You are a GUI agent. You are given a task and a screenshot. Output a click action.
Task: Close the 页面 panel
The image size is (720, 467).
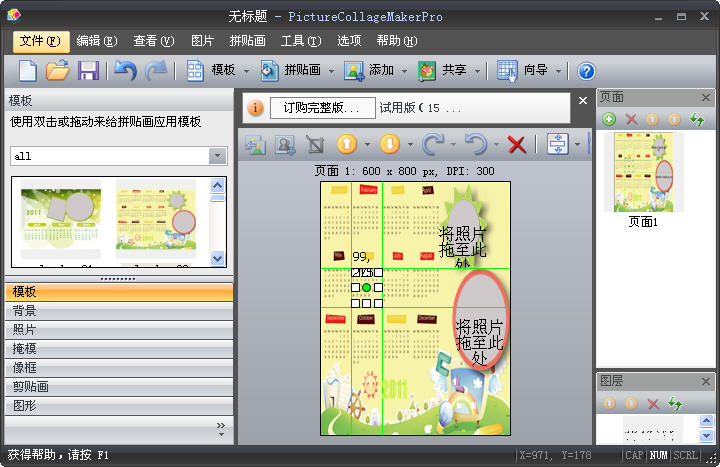point(706,97)
